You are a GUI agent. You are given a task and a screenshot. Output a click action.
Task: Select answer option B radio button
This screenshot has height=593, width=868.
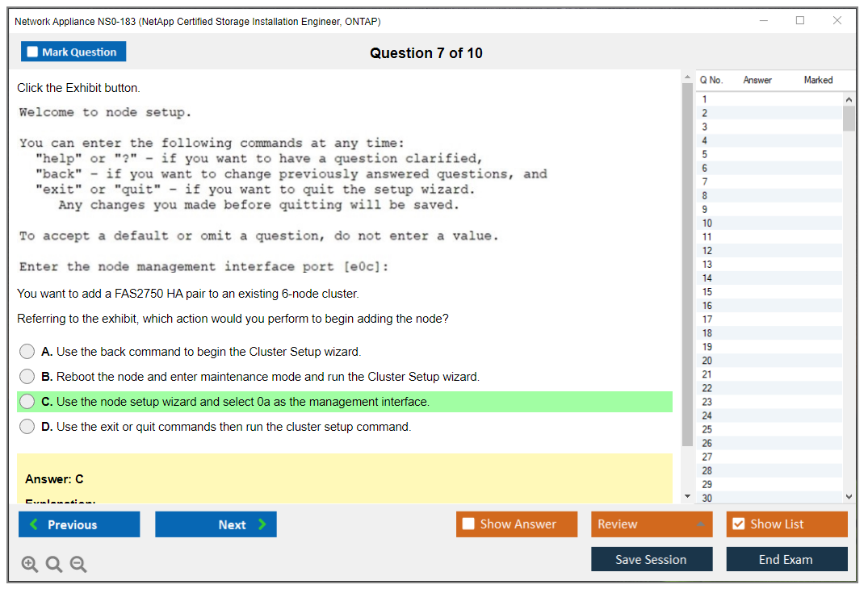pyautogui.click(x=27, y=377)
